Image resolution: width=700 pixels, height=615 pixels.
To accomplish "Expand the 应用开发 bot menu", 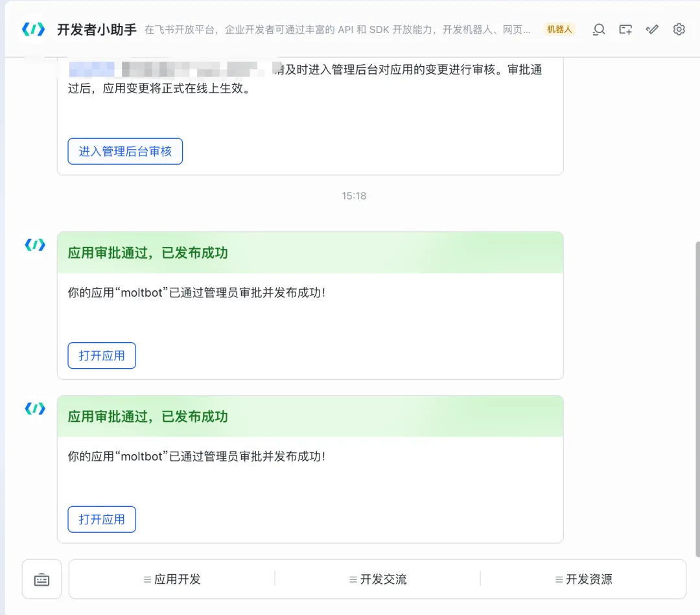I will pos(171,579).
